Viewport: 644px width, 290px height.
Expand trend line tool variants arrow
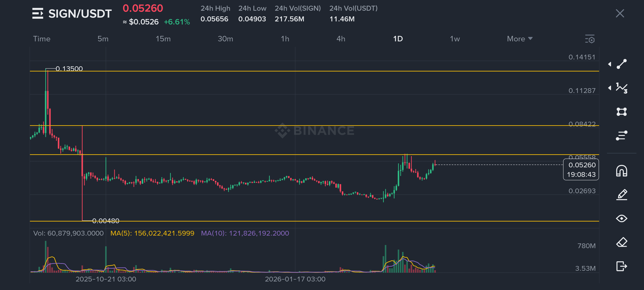610,64
